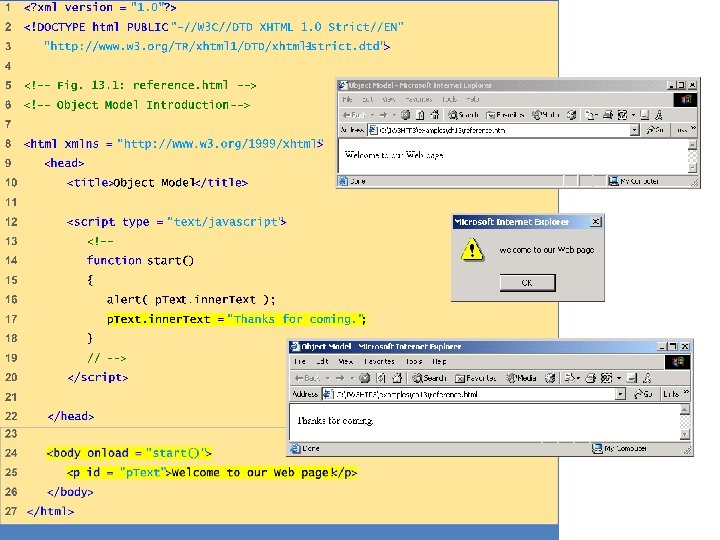Open File menu in the lower IE window
720x540 pixels.
[299, 361]
